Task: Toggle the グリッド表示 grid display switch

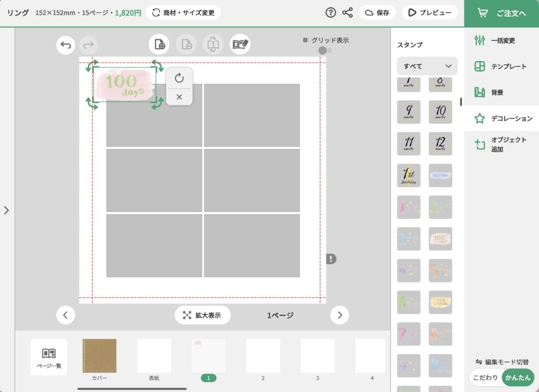Action: 324,51
